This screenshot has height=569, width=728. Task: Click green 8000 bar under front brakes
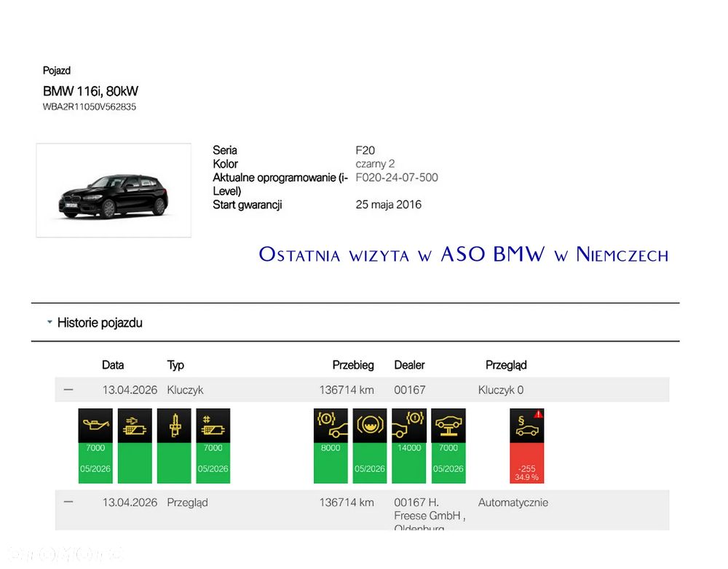[331, 463]
